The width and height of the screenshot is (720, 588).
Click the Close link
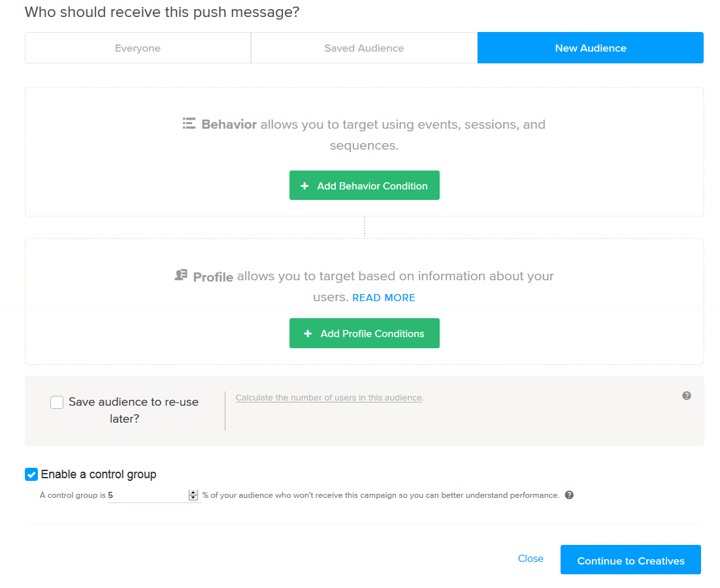click(531, 559)
